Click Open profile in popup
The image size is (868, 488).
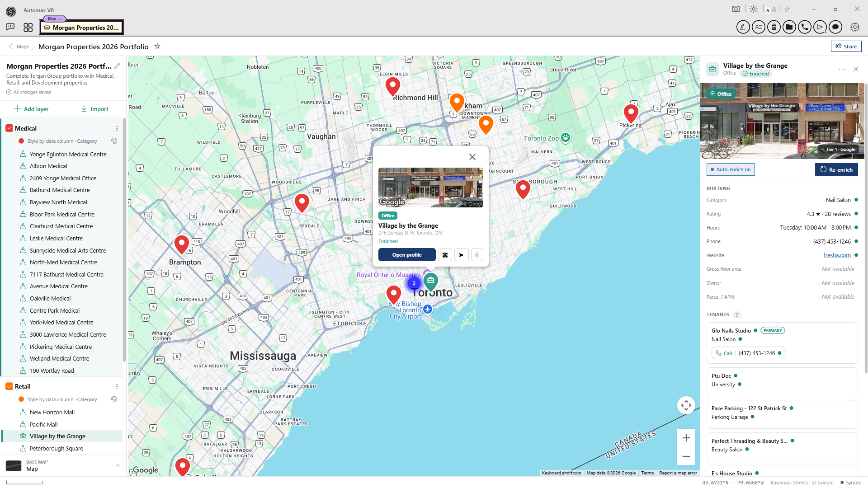click(407, 255)
